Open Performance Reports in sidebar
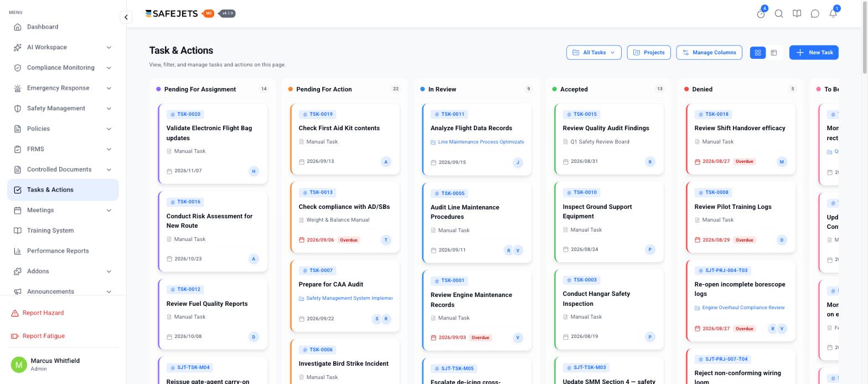Screen dimensions: 868x384 click(x=63, y=251)
